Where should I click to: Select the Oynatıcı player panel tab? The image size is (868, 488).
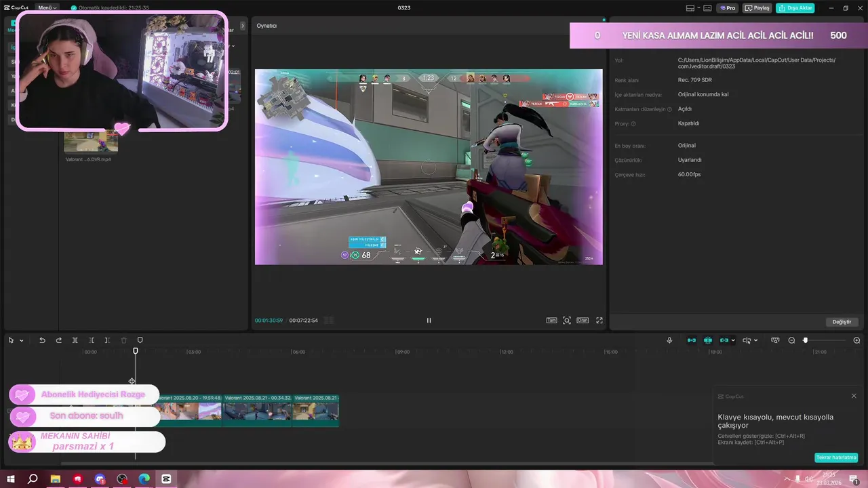tap(267, 26)
